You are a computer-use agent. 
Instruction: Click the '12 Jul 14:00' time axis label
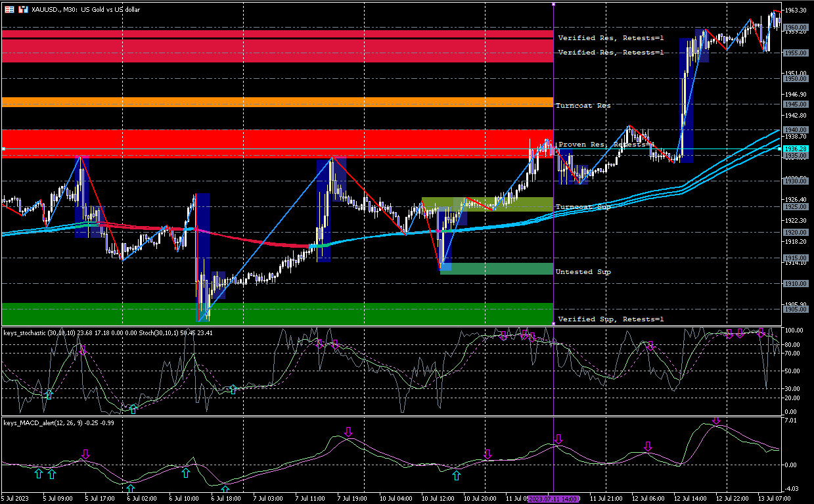point(692,499)
